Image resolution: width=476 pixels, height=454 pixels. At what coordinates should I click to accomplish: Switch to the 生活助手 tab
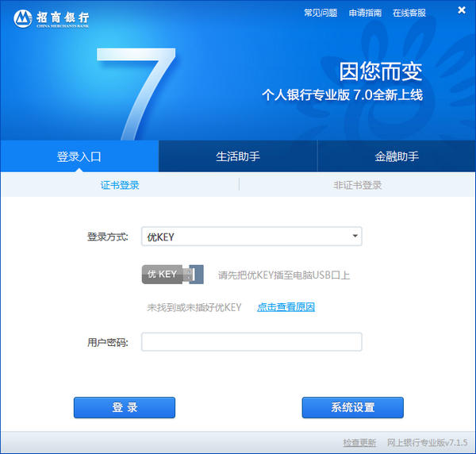click(238, 156)
